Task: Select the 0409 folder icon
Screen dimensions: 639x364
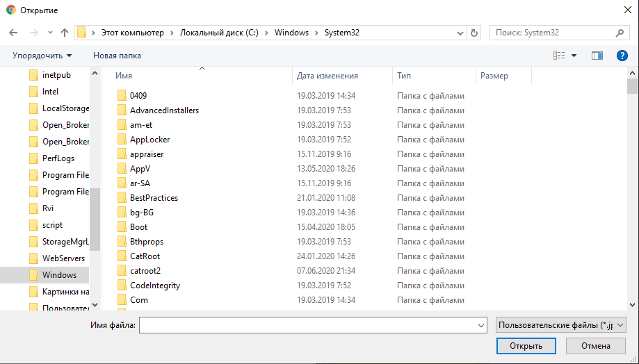Action: tap(122, 96)
